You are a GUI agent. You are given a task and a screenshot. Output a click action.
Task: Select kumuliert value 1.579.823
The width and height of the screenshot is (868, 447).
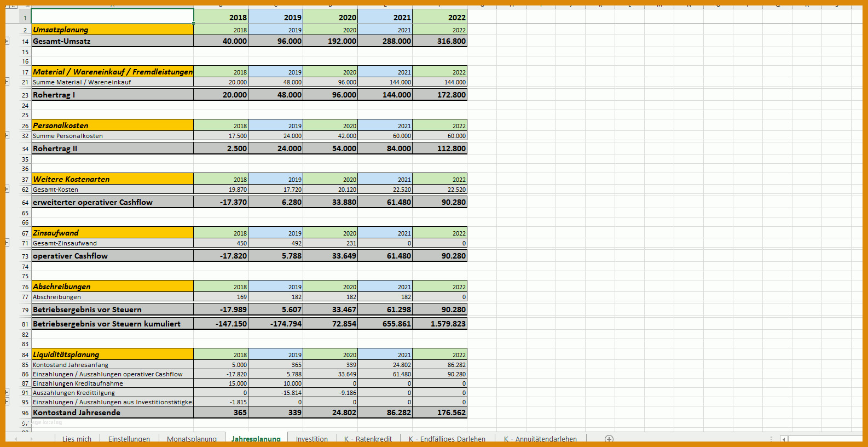[x=440, y=324]
